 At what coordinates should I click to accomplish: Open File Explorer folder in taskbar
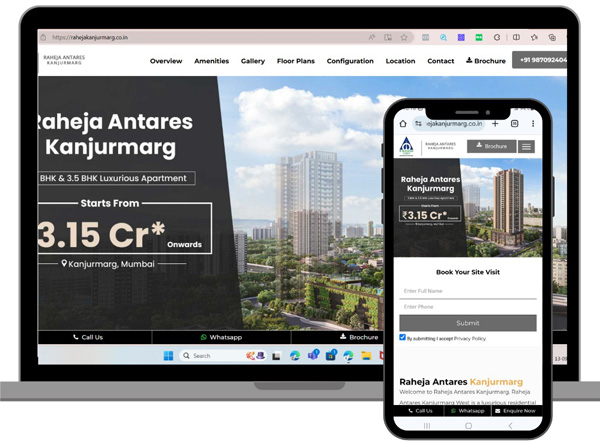click(366, 355)
